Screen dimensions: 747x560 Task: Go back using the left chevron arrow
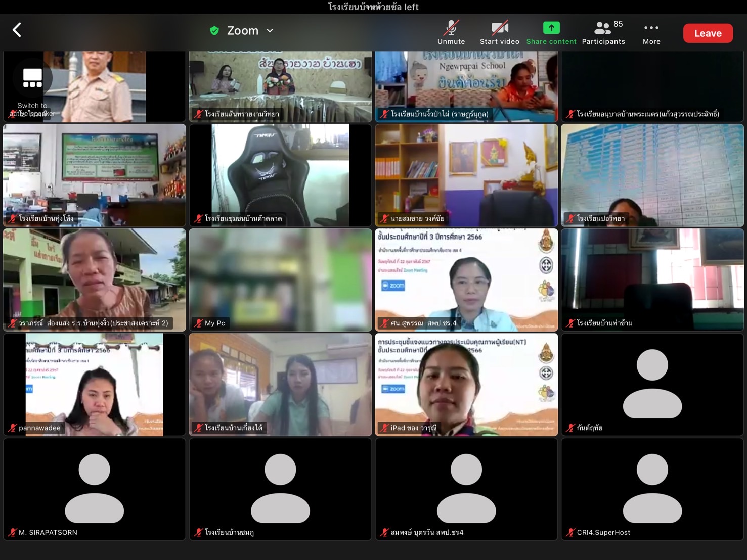17,30
